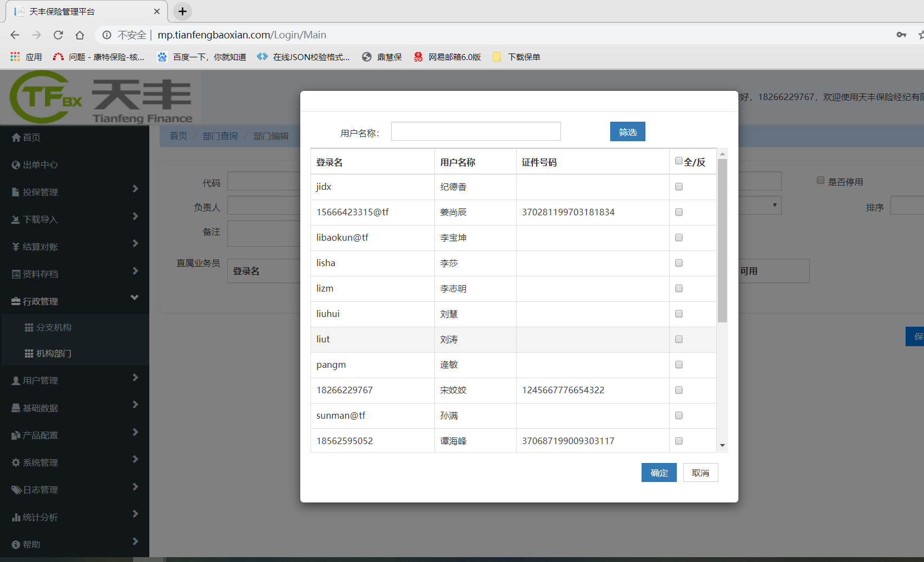Open the 百度一下 bookmark icon

(x=162, y=57)
